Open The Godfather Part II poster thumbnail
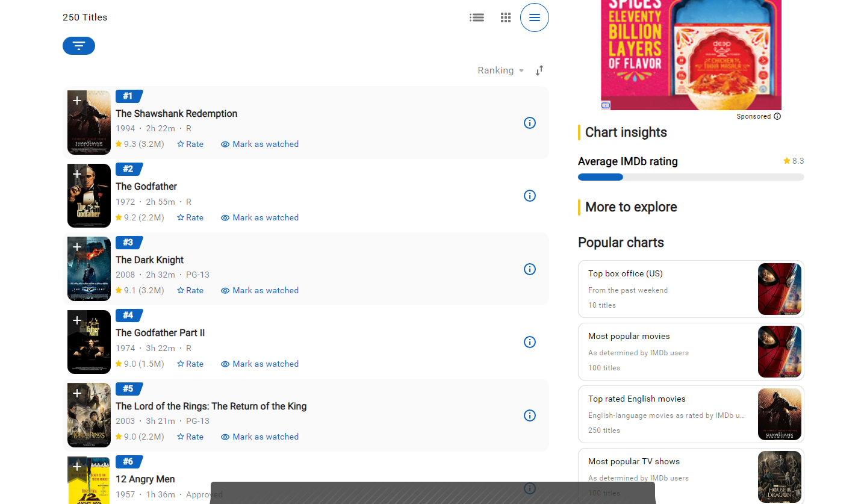This screenshot has height=504, width=867. [89, 342]
